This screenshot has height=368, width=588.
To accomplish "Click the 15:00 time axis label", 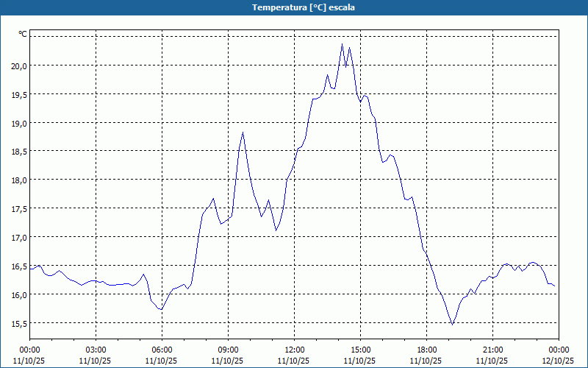I will pyautogui.click(x=361, y=350).
